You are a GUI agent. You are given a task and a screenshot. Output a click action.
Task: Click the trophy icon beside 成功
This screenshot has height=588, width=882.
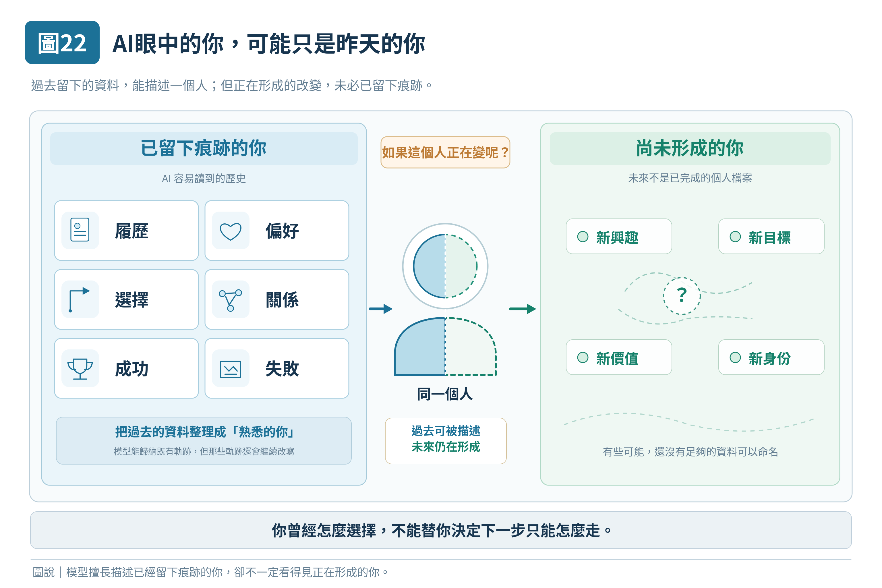[80, 369]
